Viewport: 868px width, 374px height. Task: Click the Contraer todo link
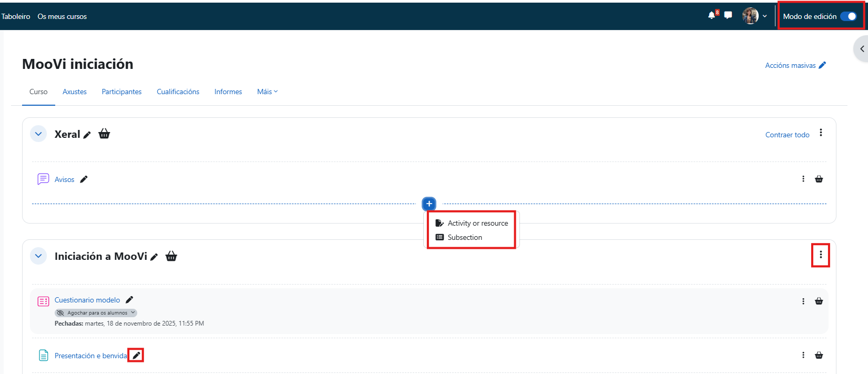pyautogui.click(x=787, y=135)
